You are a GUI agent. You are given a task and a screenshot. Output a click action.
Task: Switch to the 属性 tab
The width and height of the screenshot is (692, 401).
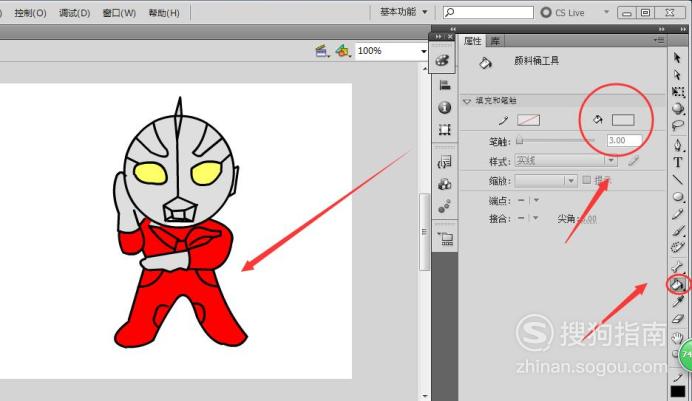(x=472, y=41)
